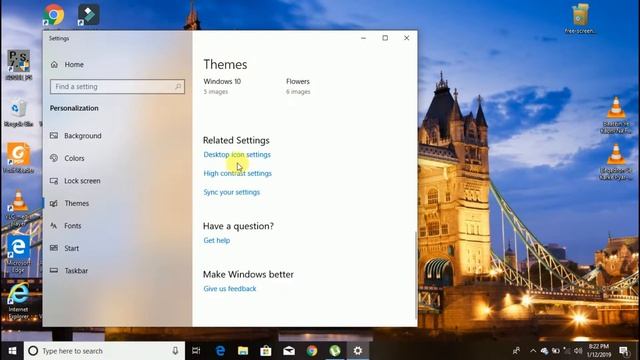Select lower VLC media file on right desktop

click(616, 162)
